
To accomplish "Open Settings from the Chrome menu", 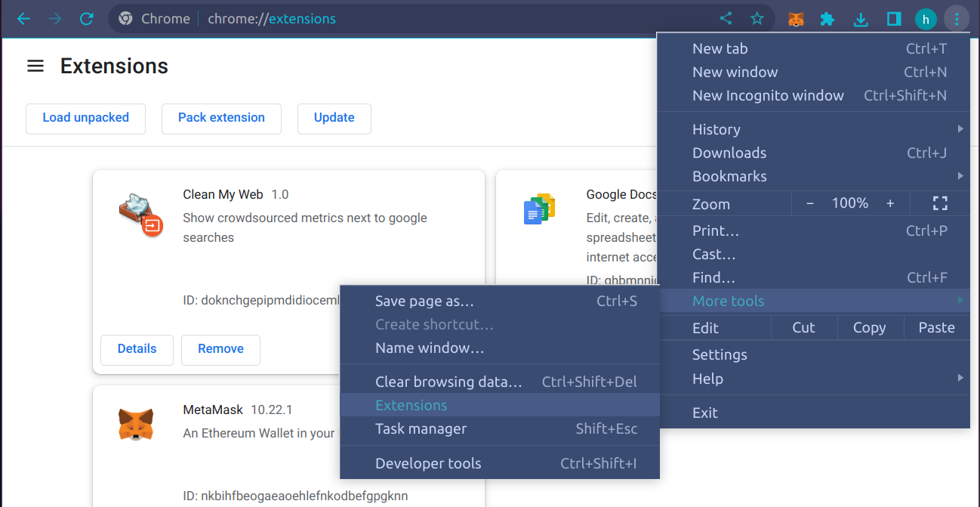I will [x=813, y=354].
